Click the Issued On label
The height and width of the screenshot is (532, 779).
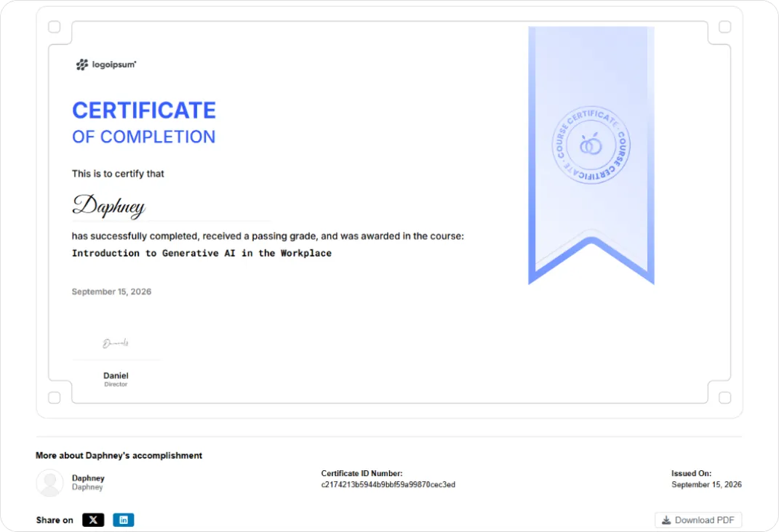pos(691,473)
